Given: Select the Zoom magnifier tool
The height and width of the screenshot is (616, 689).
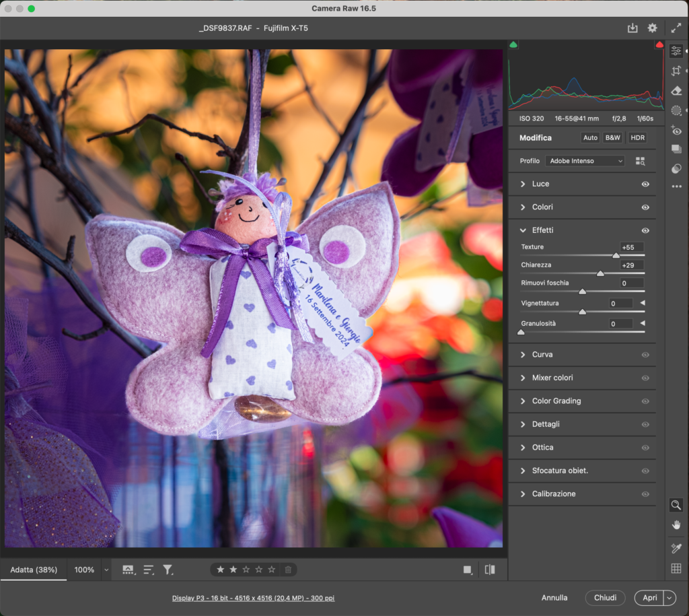Looking at the screenshot, I should click(x=676, y=505).
